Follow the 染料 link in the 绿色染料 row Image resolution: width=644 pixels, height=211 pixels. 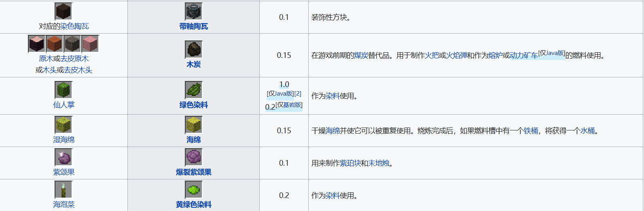tap(333, 96)
